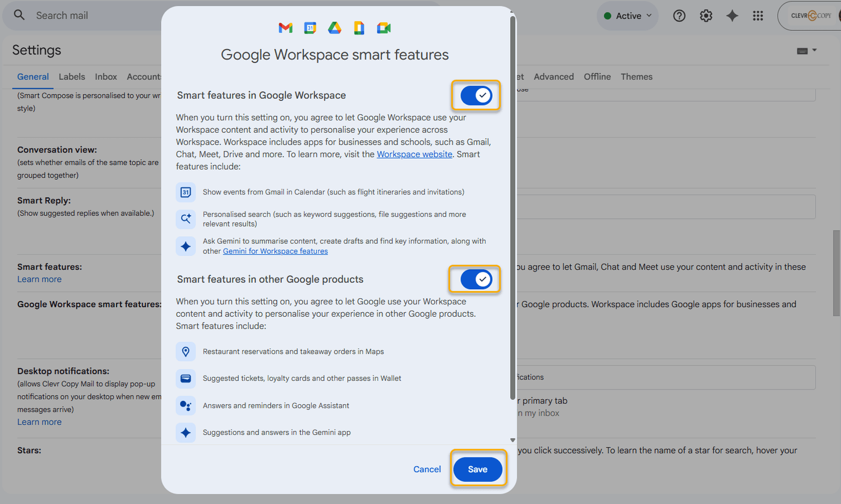Disable Smart features in Google Workspace toggle

[476, 95]
